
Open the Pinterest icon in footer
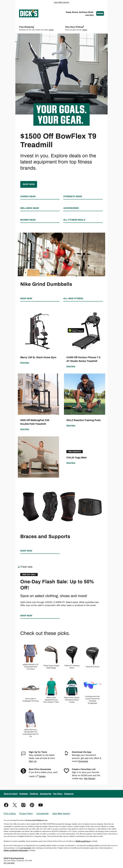pyautogui.click(x=32, y=805)
